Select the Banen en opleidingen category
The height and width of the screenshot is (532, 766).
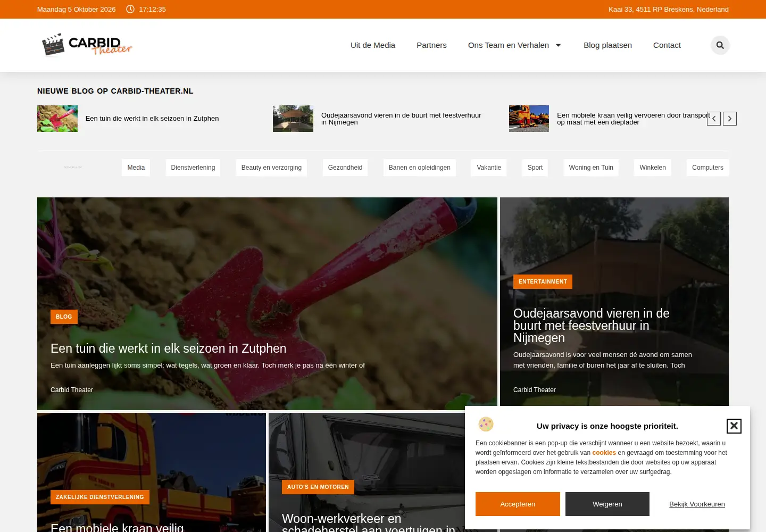click(420, 168)
